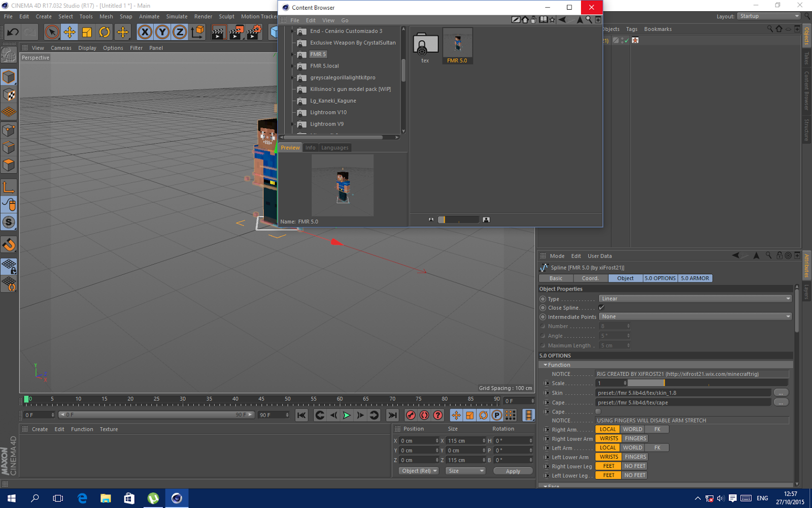Enable Points mode in left toolbar
The image size is (812, 508).
pos(9,130)
